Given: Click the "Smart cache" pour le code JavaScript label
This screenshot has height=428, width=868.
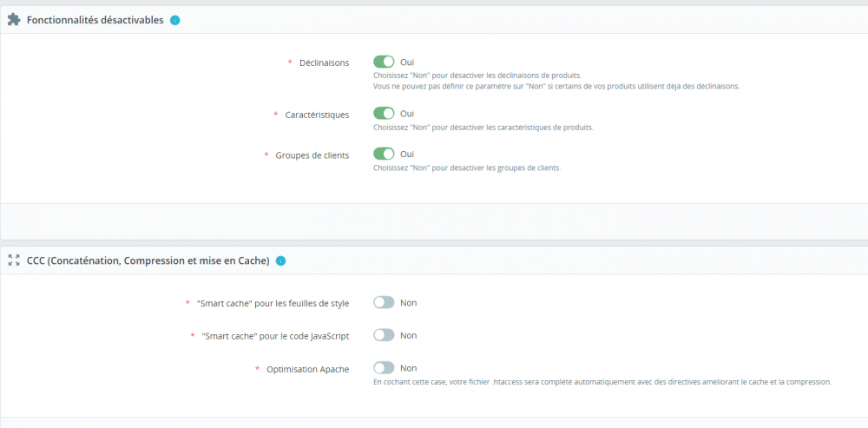Looking at the screenshot, I should (x=275, y=336).
